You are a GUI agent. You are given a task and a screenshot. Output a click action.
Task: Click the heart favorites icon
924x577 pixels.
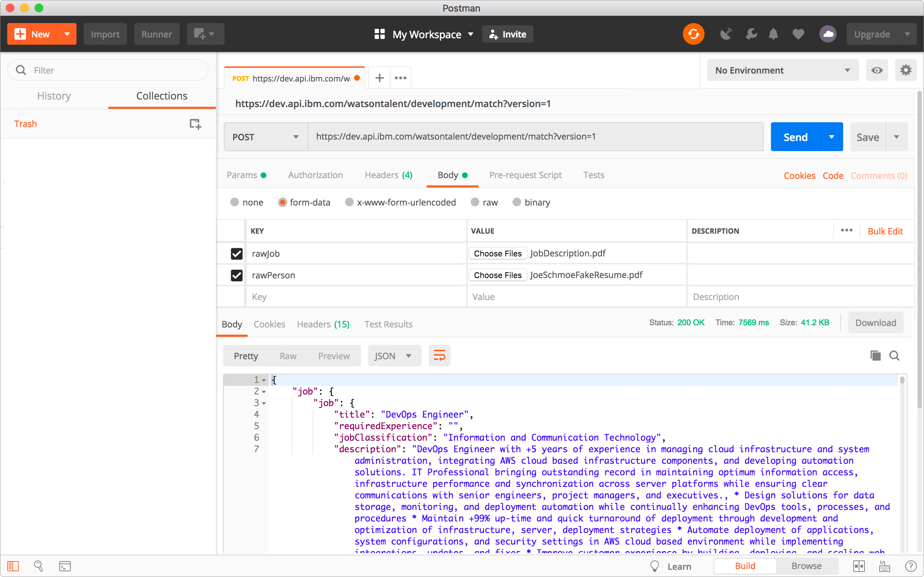[x=797, y=34]
